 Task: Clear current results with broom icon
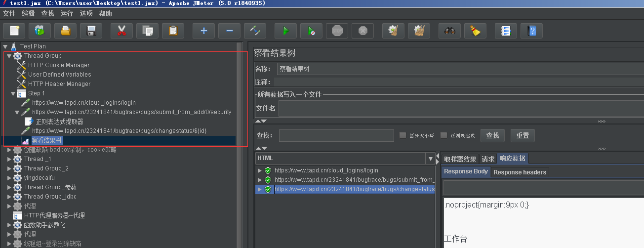[x=393, y=31]
